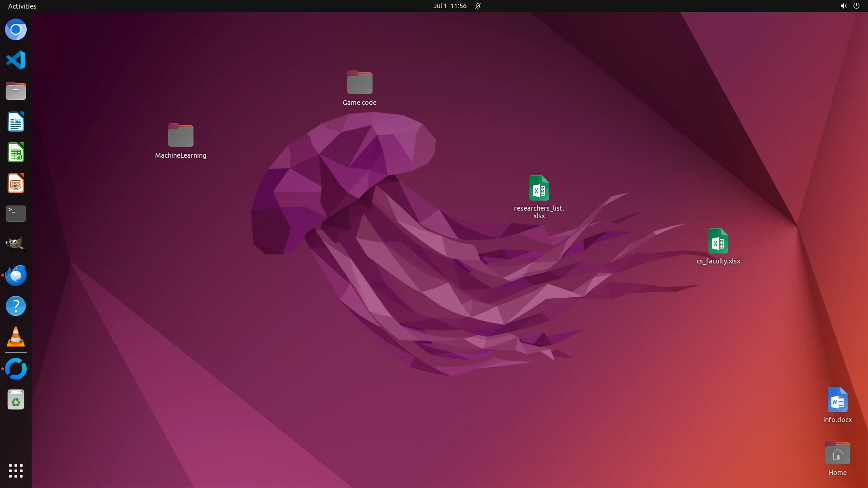Open the Terminal from dock
Image resolution: width=868 pixels, height=488 pixels.
pyautogui.click(x=16, y=214)
